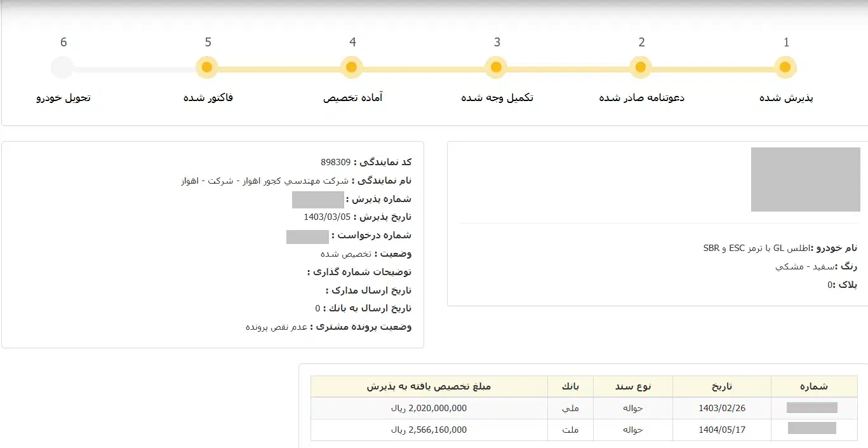Viewport: 868px width, 448px height.
Task: Click step 4 «آماده تخصیص» progress marker
Action: click(x=352, y=67)
